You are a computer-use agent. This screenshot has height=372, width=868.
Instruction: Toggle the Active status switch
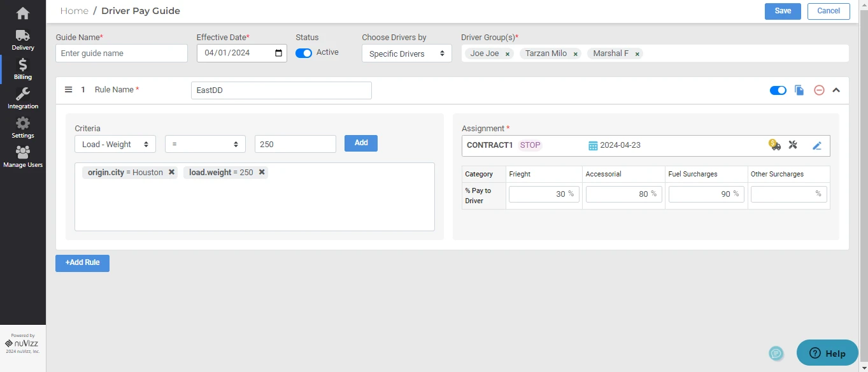click(x=304, y=53)
